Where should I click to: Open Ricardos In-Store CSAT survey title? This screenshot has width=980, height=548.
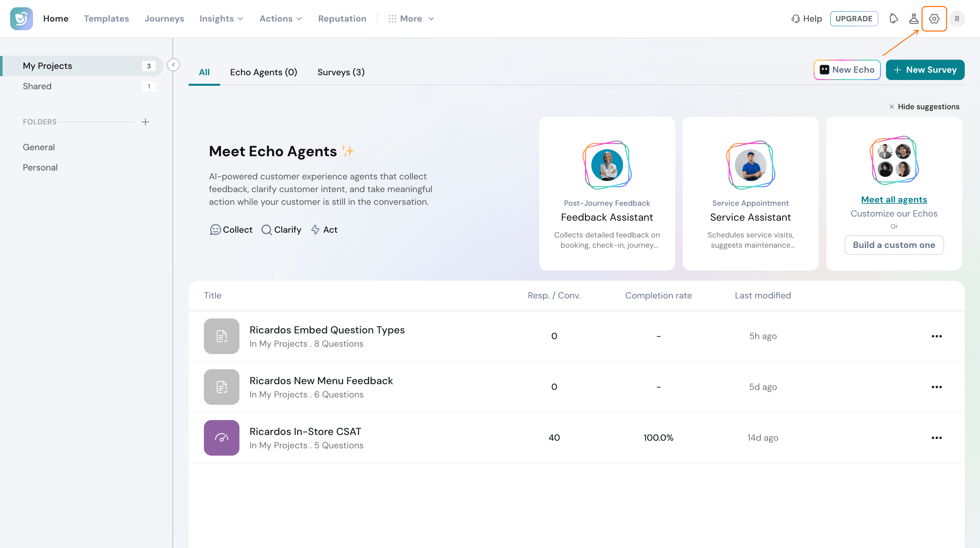305,431
